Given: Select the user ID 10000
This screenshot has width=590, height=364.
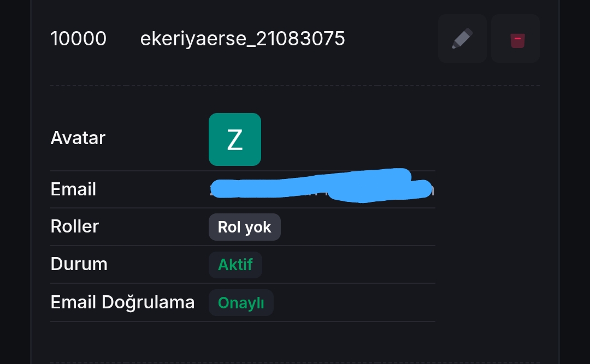Looking at the screenshot, I should point(79,39).
